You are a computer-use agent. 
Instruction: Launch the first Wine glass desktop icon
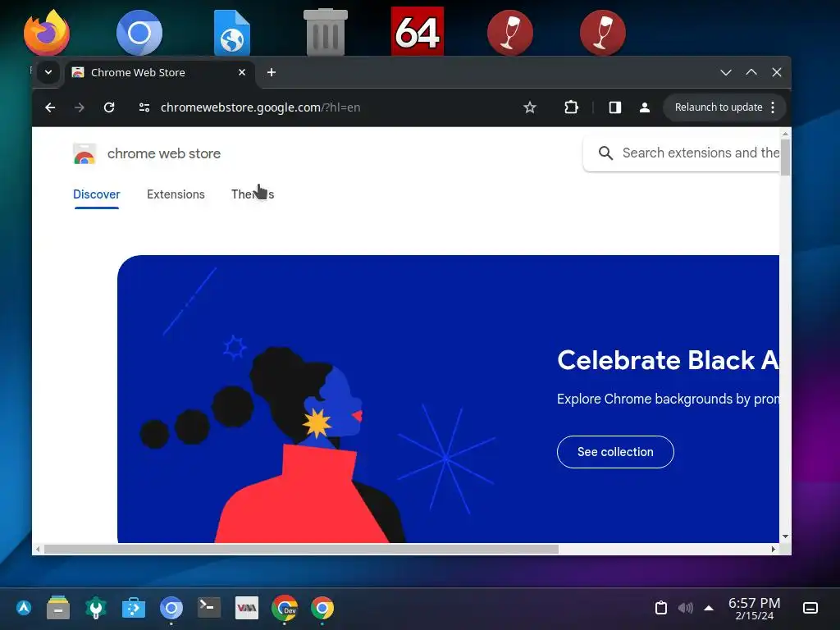[510, 32]
